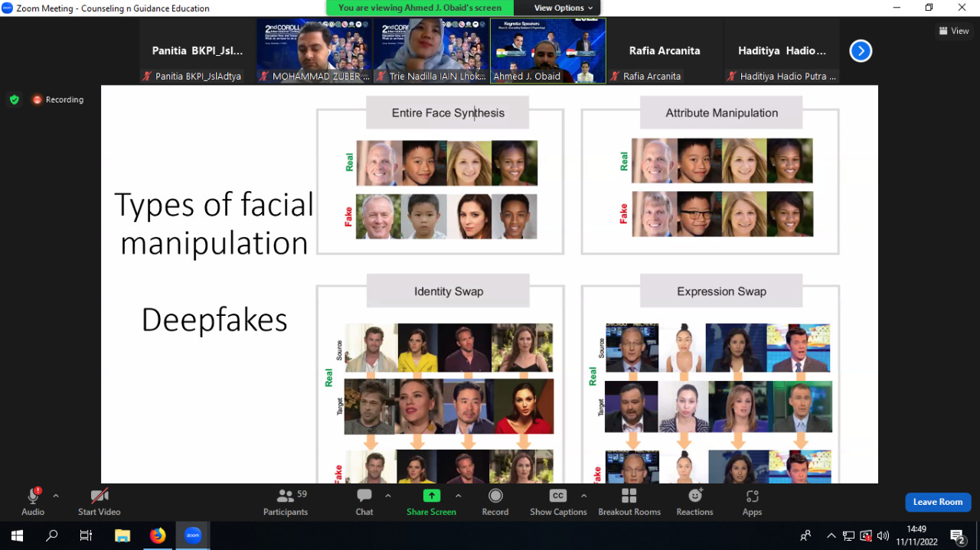Click the Leave Room button
980x550 pixels.
937,502
